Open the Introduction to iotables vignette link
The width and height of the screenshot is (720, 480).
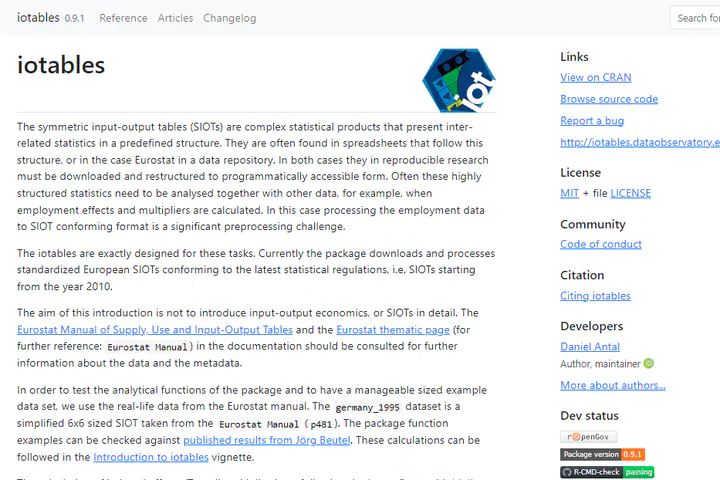click(150, 457)
